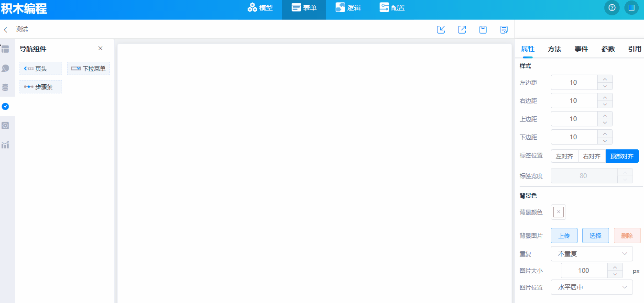This screenshot has width=644, height=303.
Task: Open the 图片位置 dropdown showing 水平居中
Action: point(592,287)
